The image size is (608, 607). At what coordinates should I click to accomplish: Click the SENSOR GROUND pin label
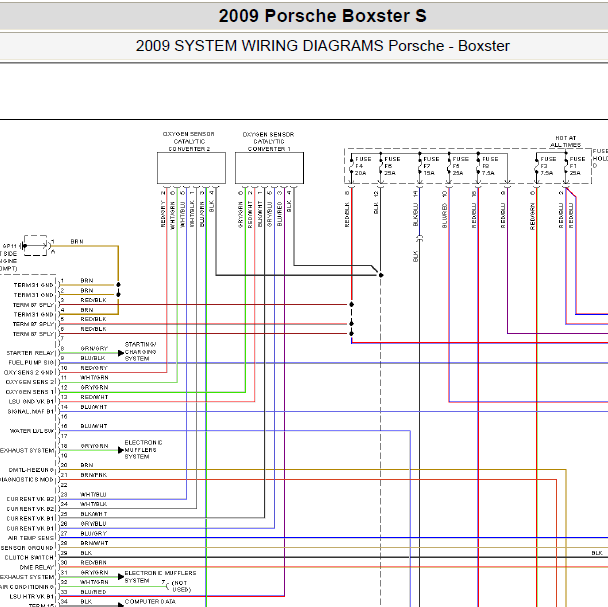27,548
